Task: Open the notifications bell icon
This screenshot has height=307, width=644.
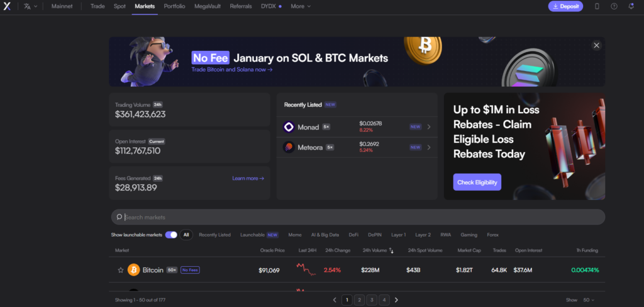Action: pyautogui.click(x=631, y=6)
